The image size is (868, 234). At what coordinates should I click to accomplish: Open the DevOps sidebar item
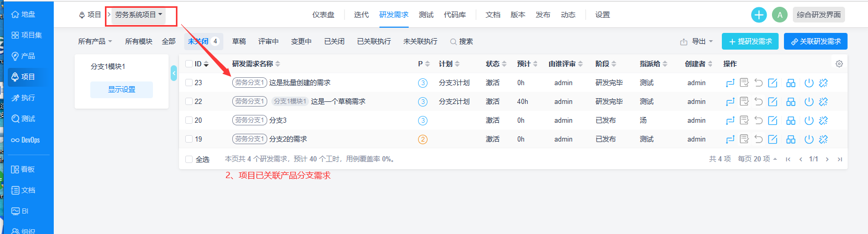(26, 140)
